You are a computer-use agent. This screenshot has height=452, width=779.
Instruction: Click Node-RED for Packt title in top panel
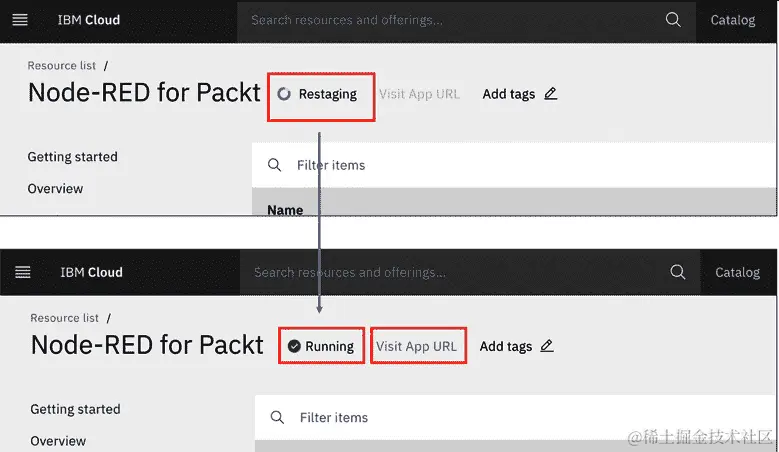coord(144,92)
